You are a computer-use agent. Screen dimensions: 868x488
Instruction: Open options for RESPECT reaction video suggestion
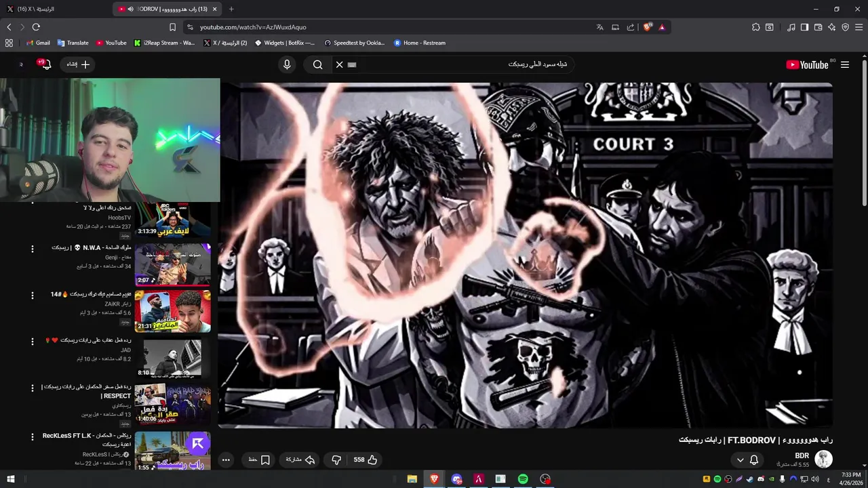click(x=32, y=388)
